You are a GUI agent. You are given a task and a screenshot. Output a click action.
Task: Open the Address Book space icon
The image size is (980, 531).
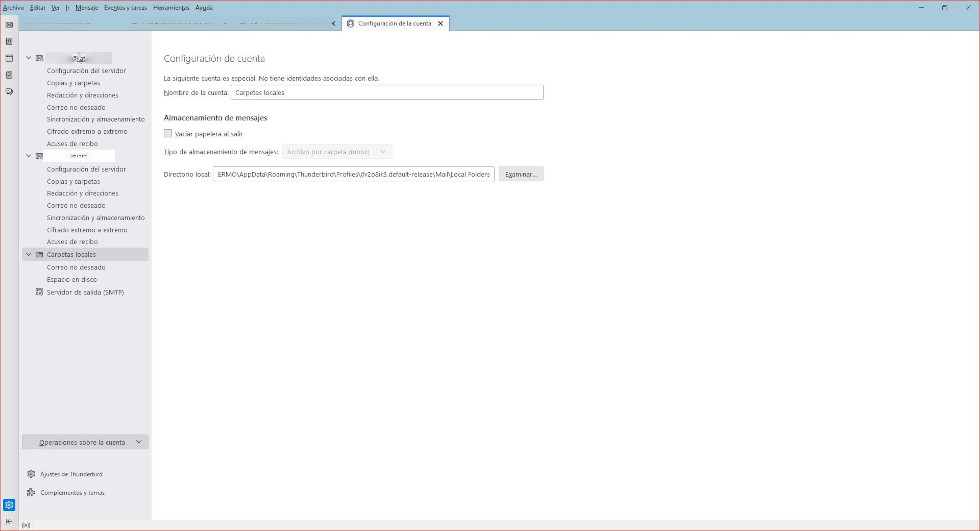(x=9, y=41)
